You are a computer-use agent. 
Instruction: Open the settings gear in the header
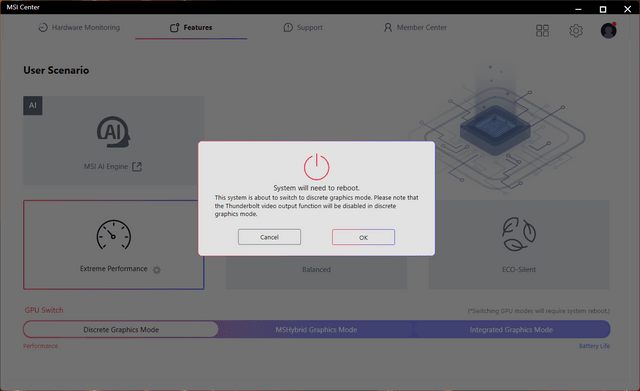[576, 31]
